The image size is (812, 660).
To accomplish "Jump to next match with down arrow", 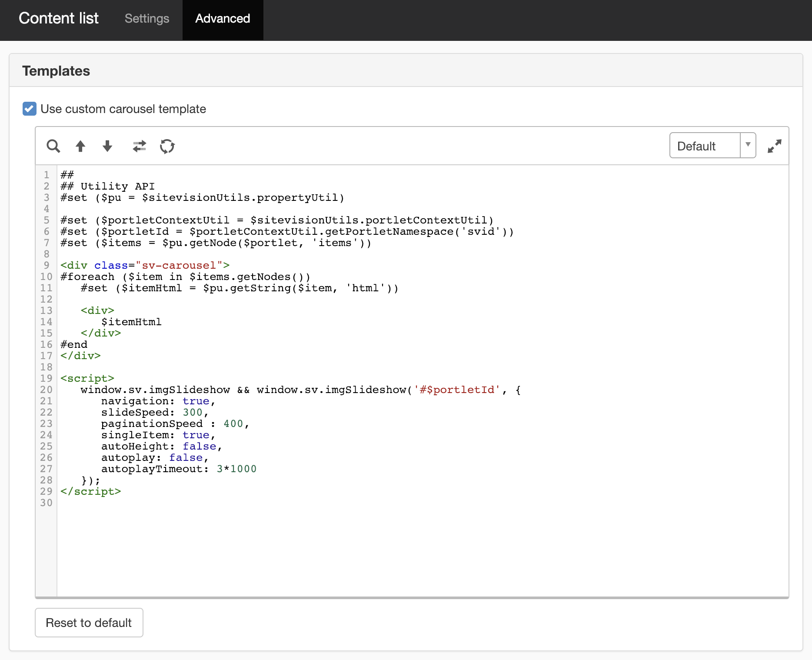I will click(107, 146).
